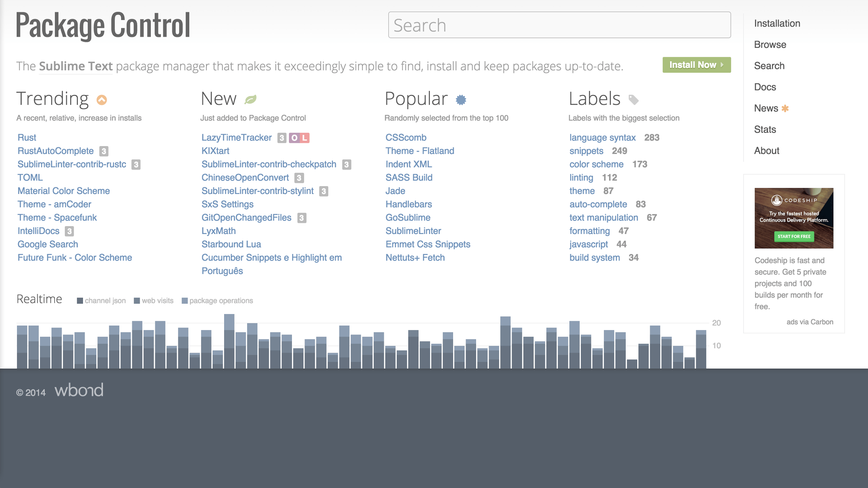The image size is (868, 488).
Task: Click the 'O' badge next to LazyTimeTracker
Action: click(294, 138)
